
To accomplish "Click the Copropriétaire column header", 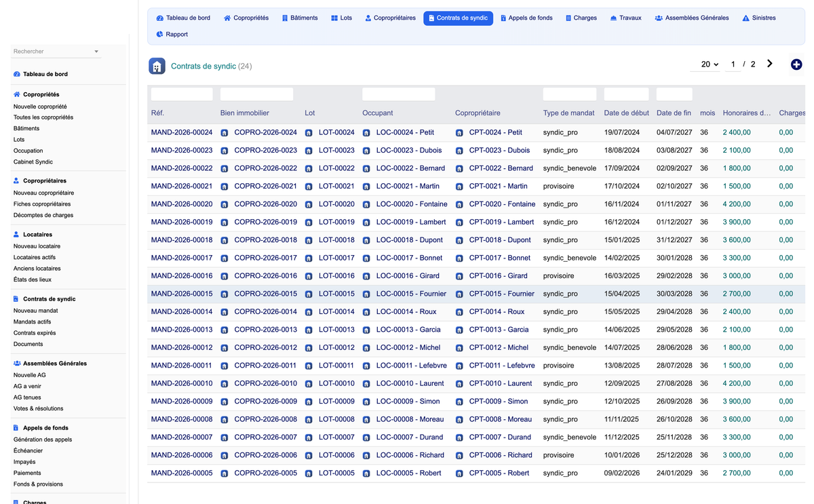I will click(478, 113).
